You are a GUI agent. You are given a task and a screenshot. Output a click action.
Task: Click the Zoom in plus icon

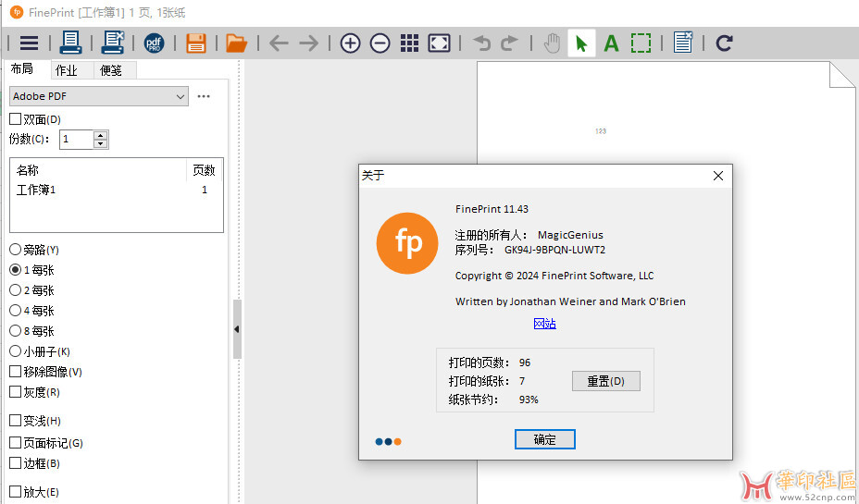pyautogui.click(x=350, y=43)
